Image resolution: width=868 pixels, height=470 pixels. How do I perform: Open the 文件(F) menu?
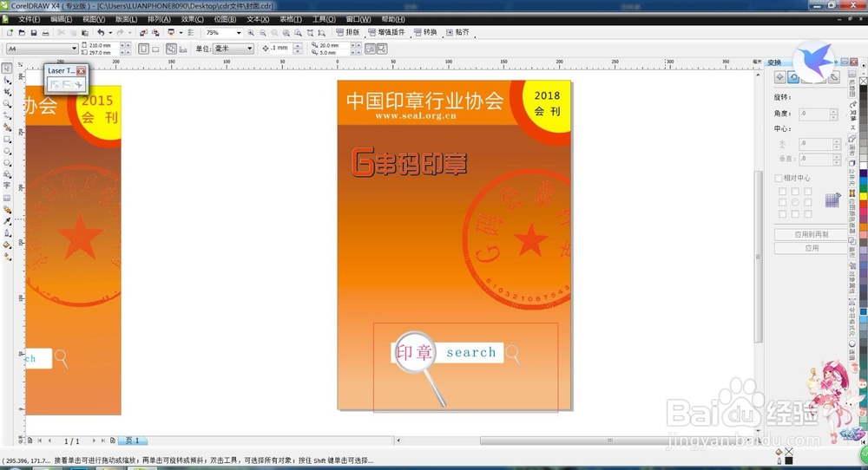click(29, 19)
